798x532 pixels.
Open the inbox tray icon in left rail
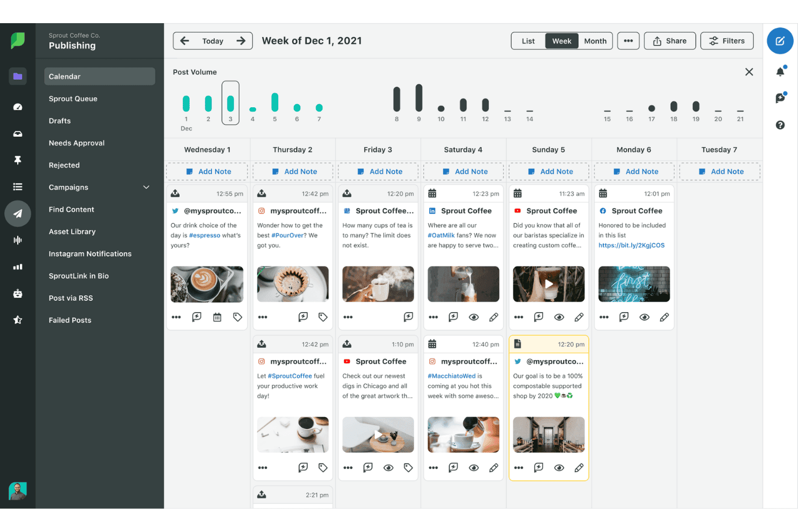tap(18, 134)
